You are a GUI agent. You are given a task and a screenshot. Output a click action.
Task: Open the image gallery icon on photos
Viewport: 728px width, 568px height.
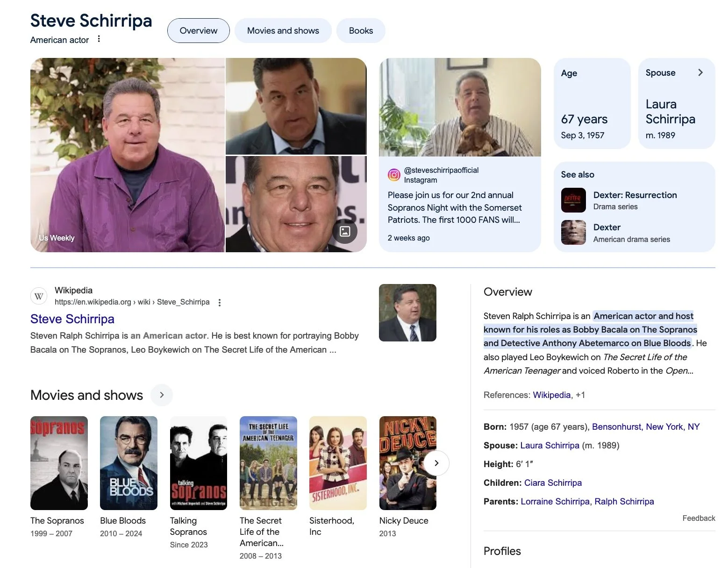click(345, 231)
